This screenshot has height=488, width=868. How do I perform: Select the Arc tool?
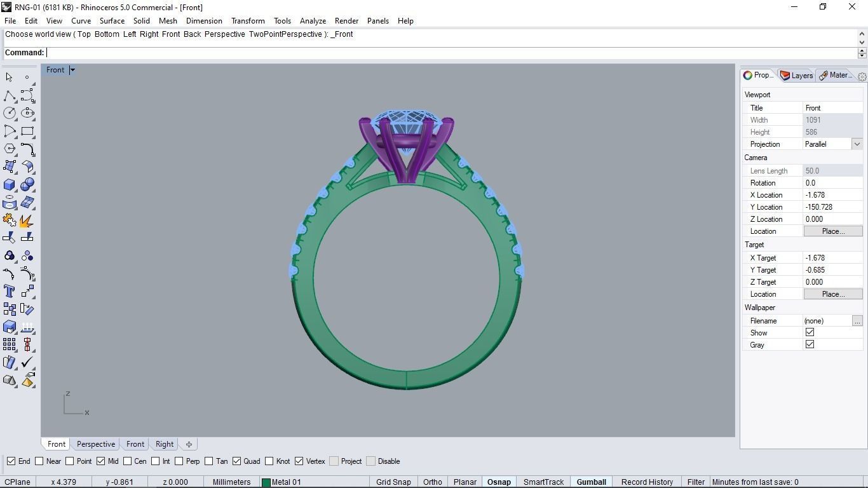(9, 131)
